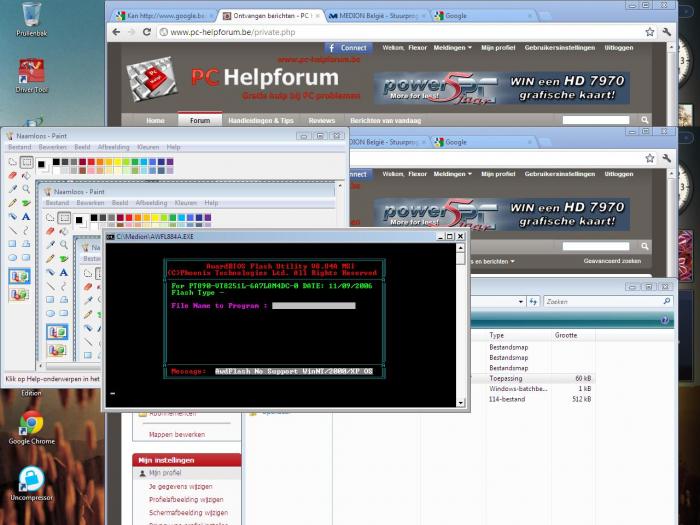The width and height of the screenshot is (700, 525).
Task: Focus the pc-helpforum.be address bar
Action: [x=402, y=32]
